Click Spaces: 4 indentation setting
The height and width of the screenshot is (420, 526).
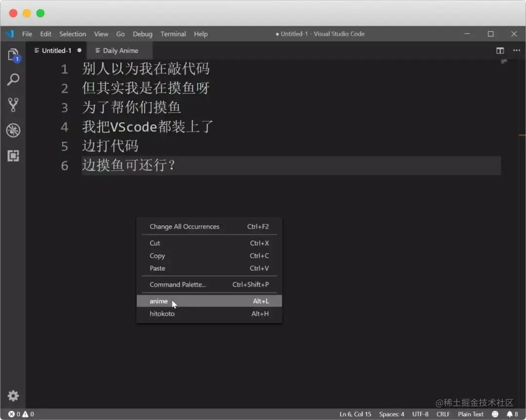(392, 414)
